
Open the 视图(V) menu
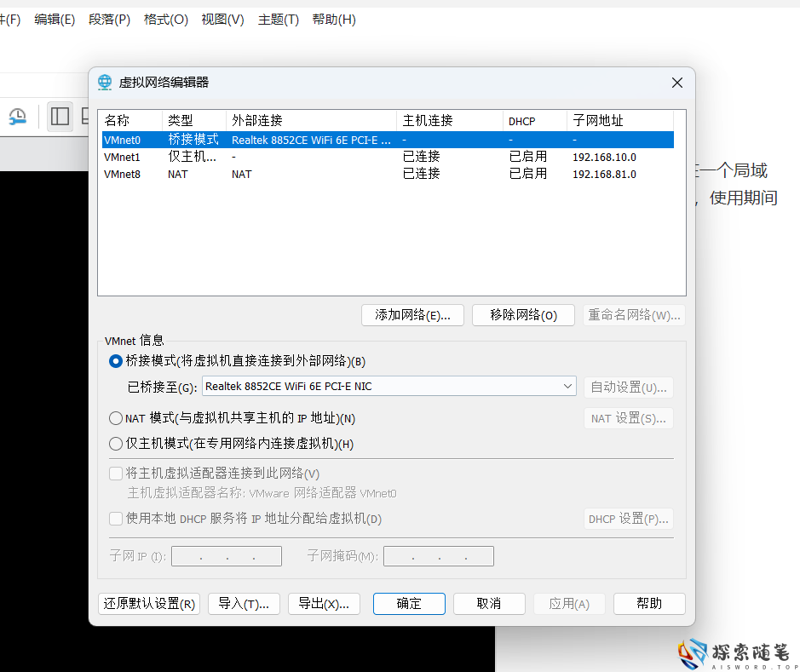(222, 19)
